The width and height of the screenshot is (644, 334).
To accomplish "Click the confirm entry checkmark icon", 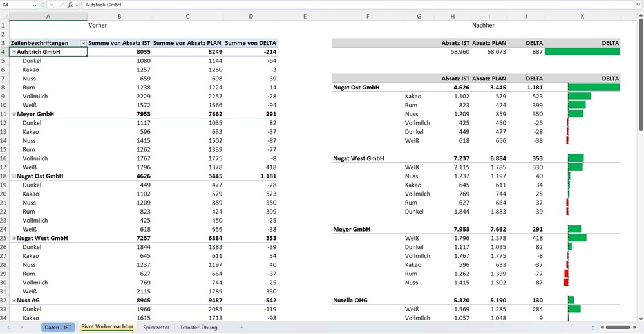I will click(61, 5).
